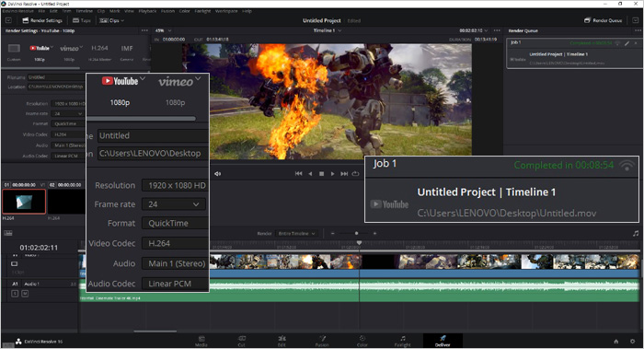Jump to the last frame in viewer
The image size is (644, 349).
344,174
